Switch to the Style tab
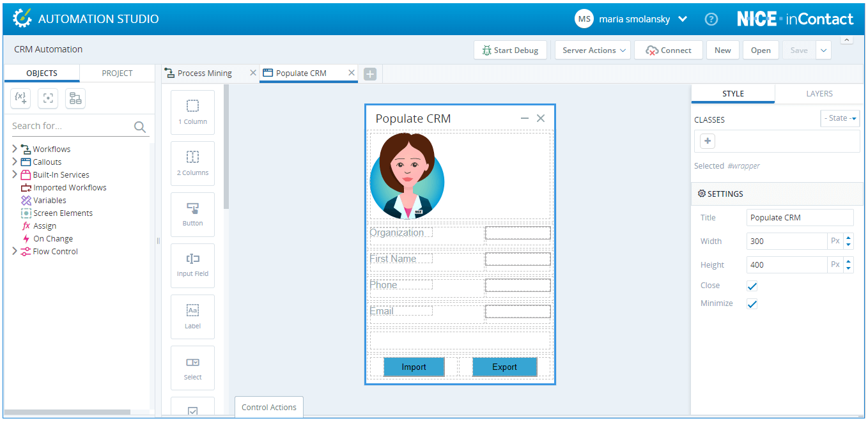Image resolution: width=868 pixels, height=421 pixels. click(732, 94)
